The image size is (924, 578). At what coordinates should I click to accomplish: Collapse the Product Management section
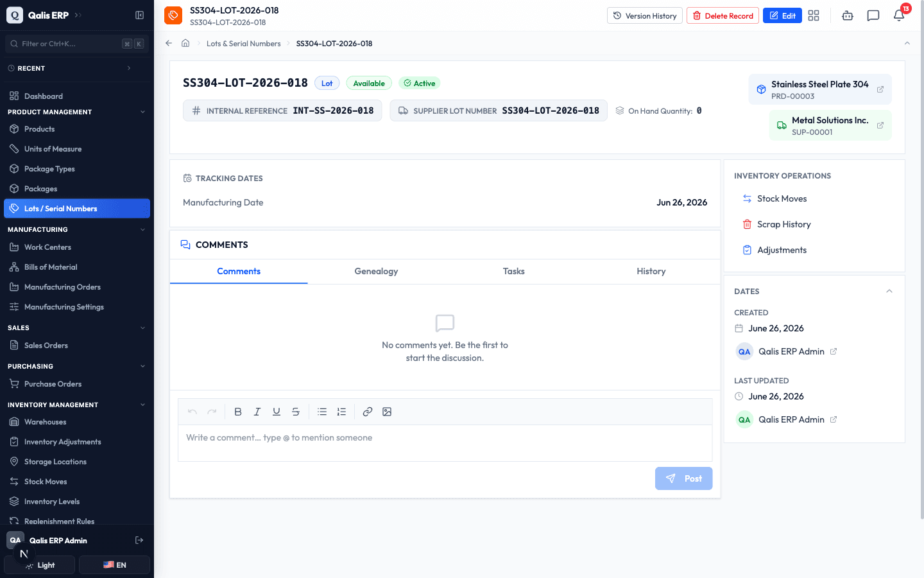click(x=142, y=112)
